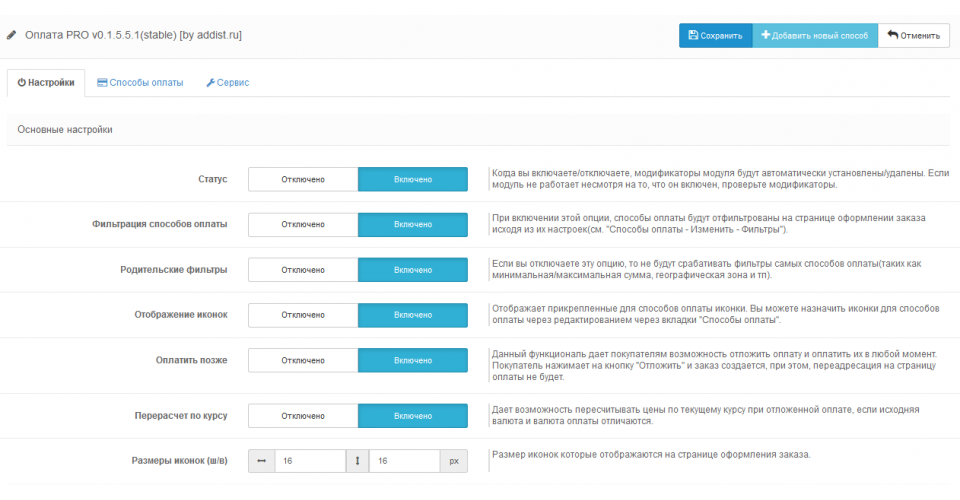The image size is (960, 500).
Task: Turn off Родительские фильтры
Action: coord(303,270)
